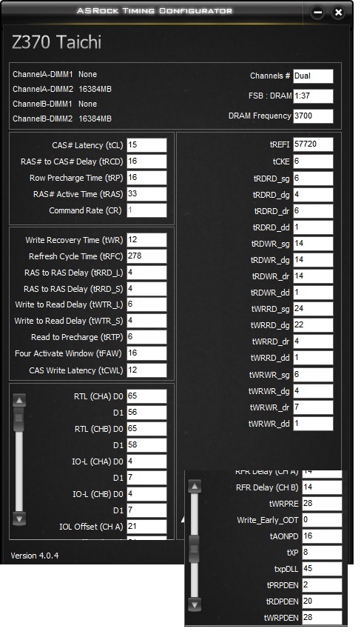Click the Channels # field showing Dual
Viewport: 364px width, 640px height.
point(313,76)
